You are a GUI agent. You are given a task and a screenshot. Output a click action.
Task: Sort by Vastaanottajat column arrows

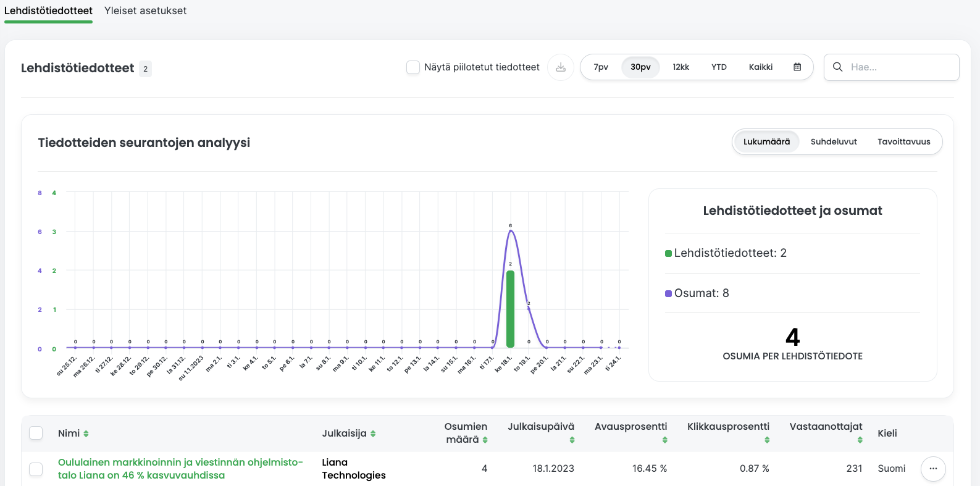tap(860, 440)
